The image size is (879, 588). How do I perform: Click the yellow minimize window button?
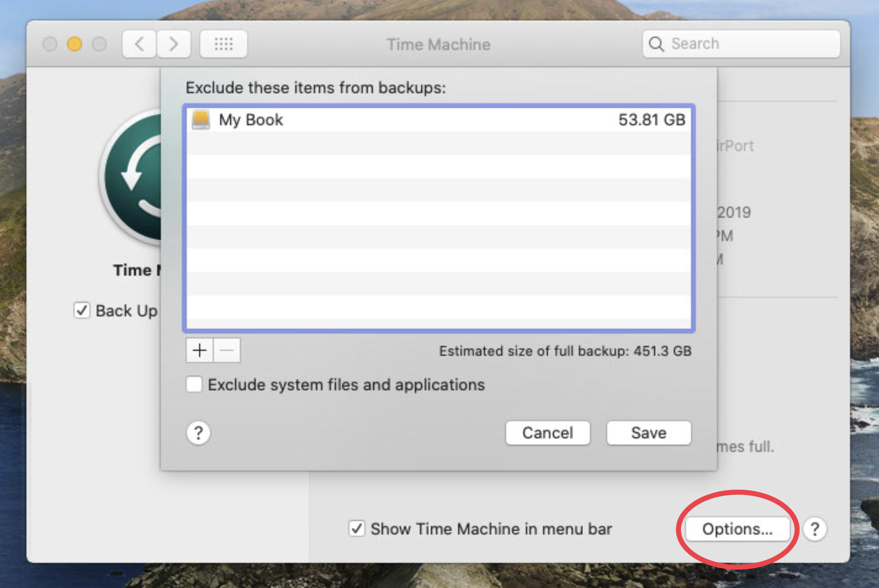(x=75, y=44)
